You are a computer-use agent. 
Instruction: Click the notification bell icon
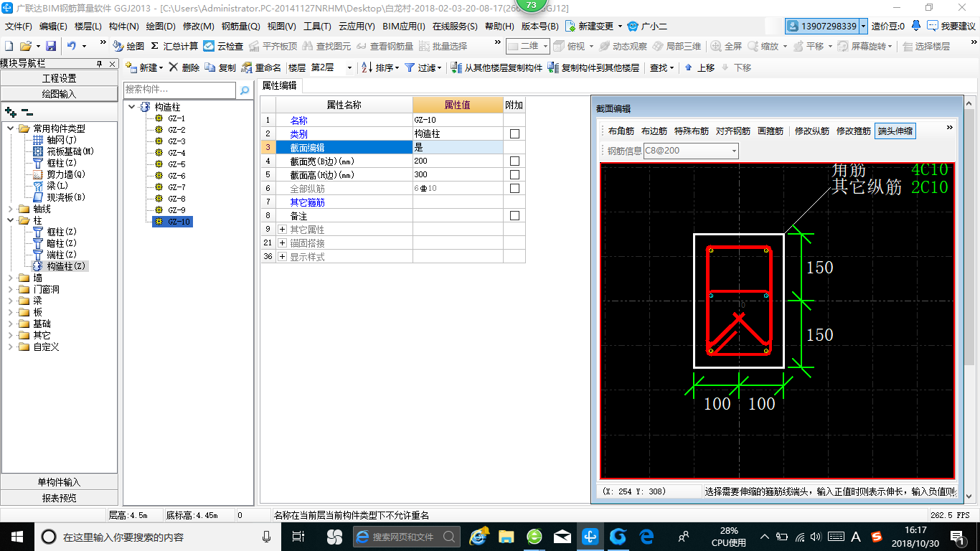pyautogui.click(x=916, y=26)
